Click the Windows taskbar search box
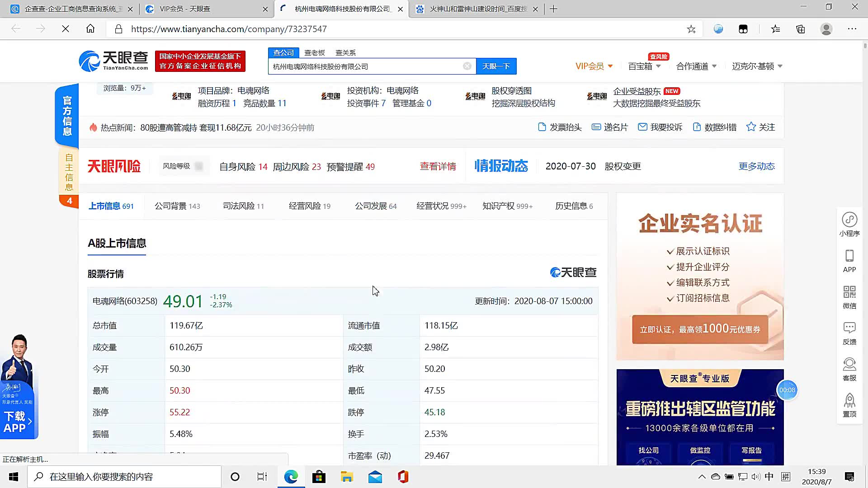The height and width of the screenshot is (488, 868). coord(124,477)
